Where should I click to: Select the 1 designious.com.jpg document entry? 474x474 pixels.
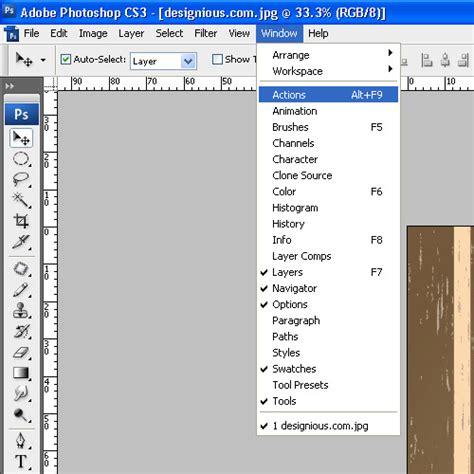point(328,426)
